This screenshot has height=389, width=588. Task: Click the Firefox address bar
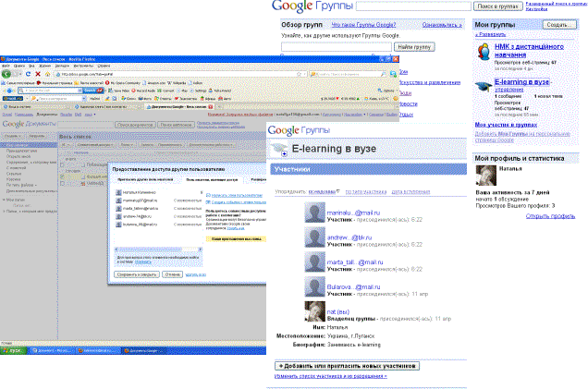tap(180, 74)
